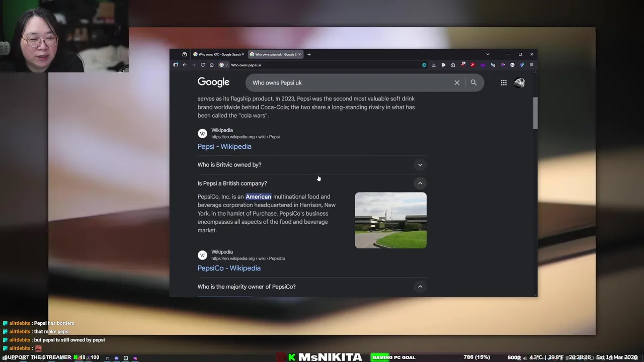The height and width of the screenshot is (362, 644).
Task: Click inside the Google search box
Action: [350, 82]
